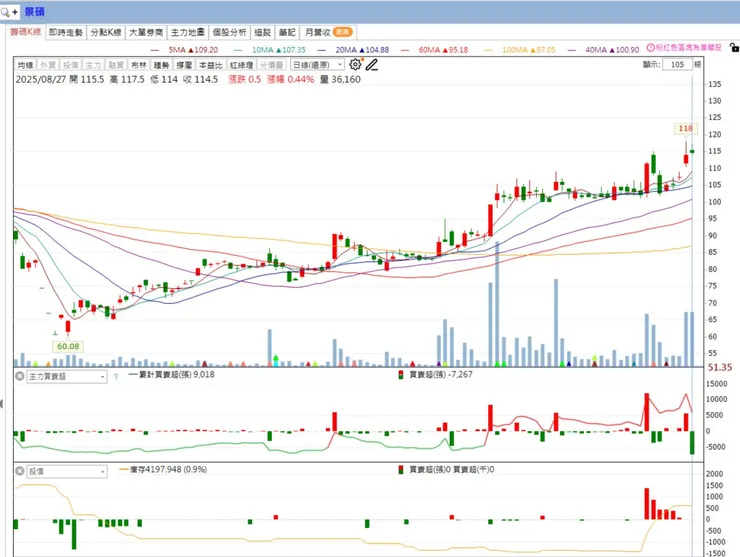Toggle the 趨勢 button

(161, 65)
